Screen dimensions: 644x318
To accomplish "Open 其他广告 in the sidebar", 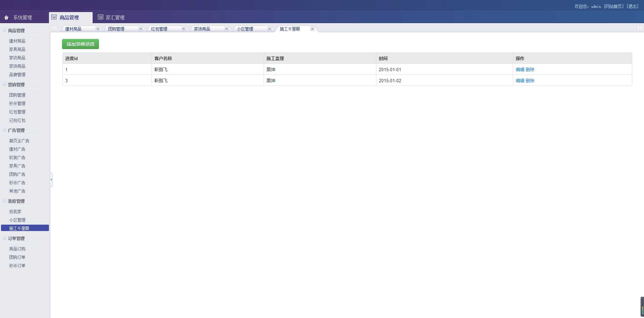I will (x=17, y=191).
